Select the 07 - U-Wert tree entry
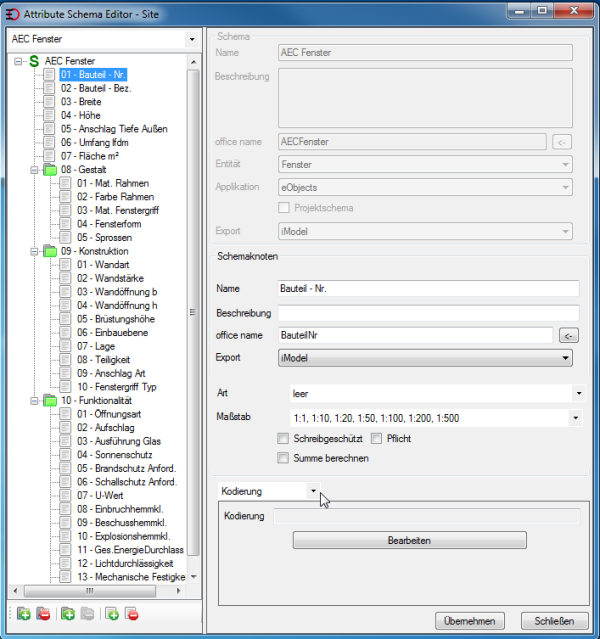Image resolution: width=600 pixels, height=639 pixels. (100, 496)
